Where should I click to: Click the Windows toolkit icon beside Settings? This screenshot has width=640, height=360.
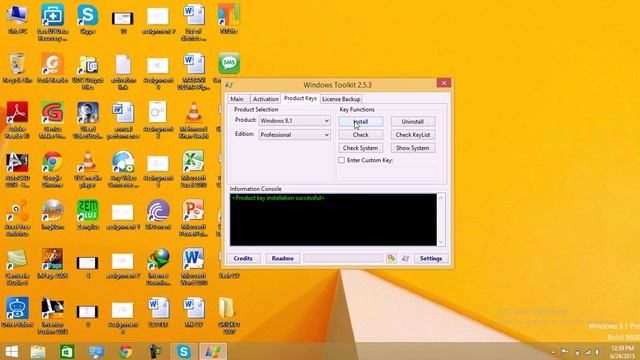(x=405, y=258)
